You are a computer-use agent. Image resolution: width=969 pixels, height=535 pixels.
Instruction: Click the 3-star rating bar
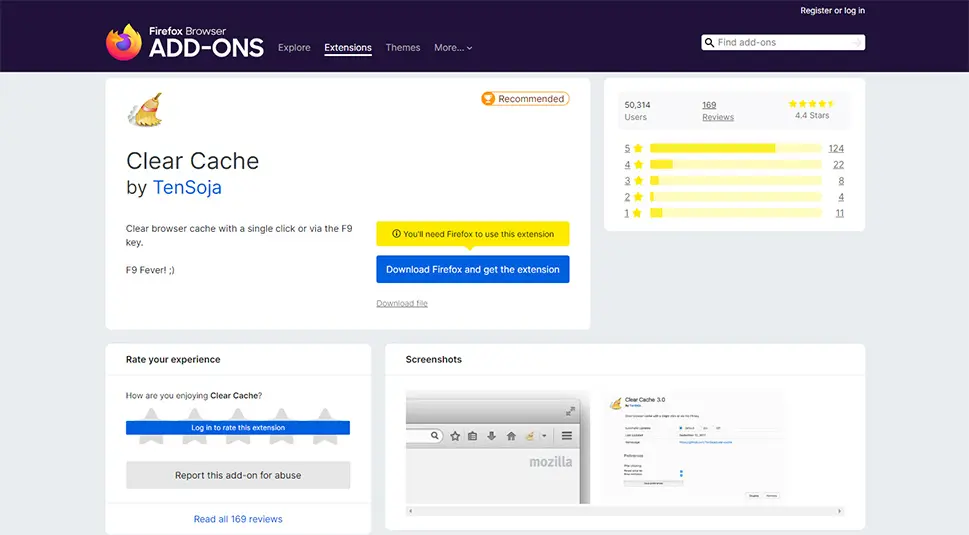[x=736, y=180]
